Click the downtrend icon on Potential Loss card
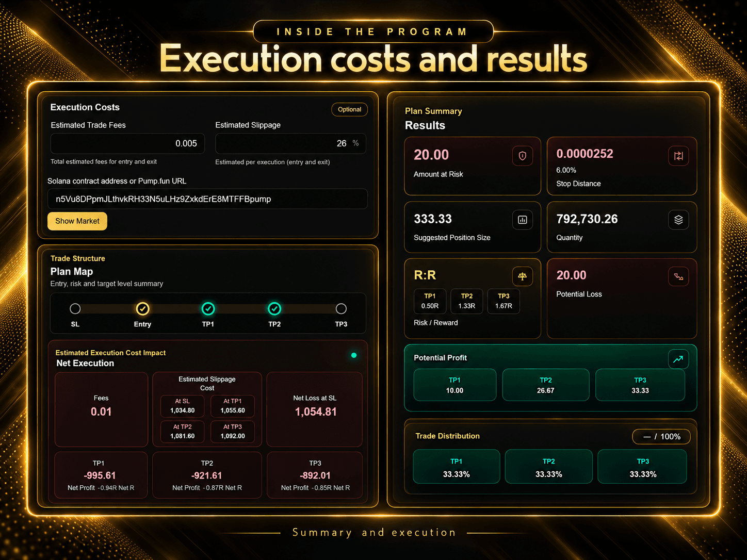The image size is (747, 560). [678, 276]
